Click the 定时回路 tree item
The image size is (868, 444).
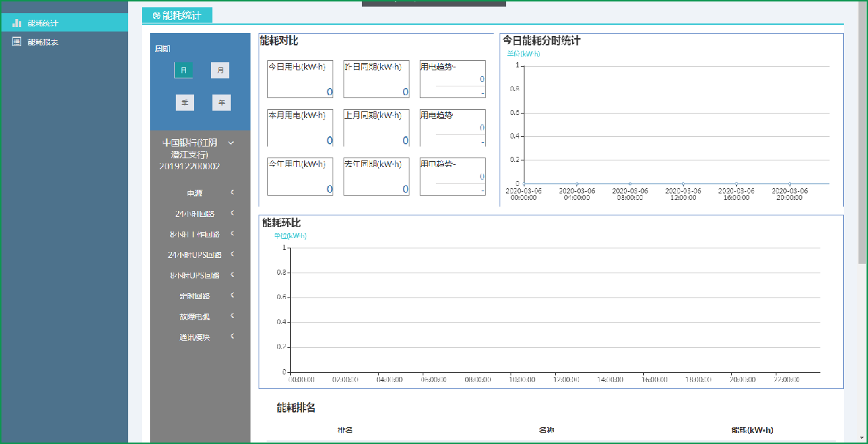pos(194,296)
